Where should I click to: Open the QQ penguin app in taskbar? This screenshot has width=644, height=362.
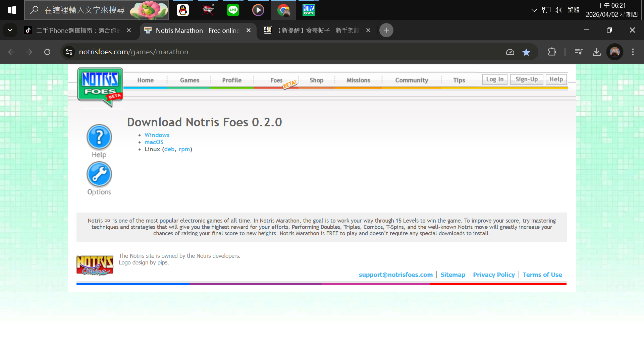183,10
